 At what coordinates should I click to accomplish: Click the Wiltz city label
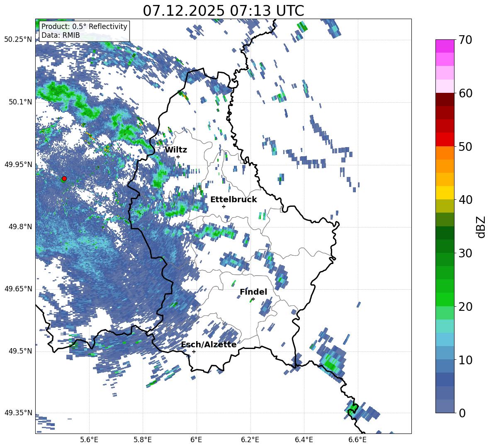point(176,150)
